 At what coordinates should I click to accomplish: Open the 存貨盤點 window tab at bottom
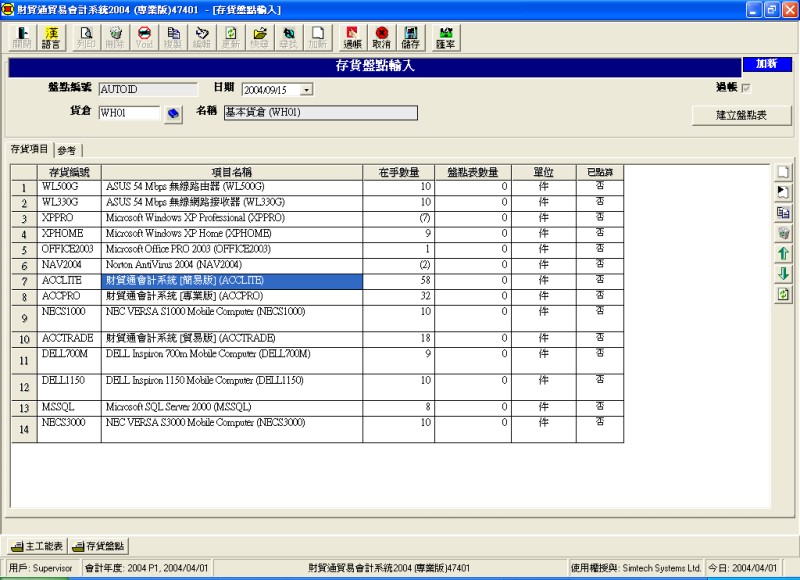pyautogui.click(x=98, y=546)
